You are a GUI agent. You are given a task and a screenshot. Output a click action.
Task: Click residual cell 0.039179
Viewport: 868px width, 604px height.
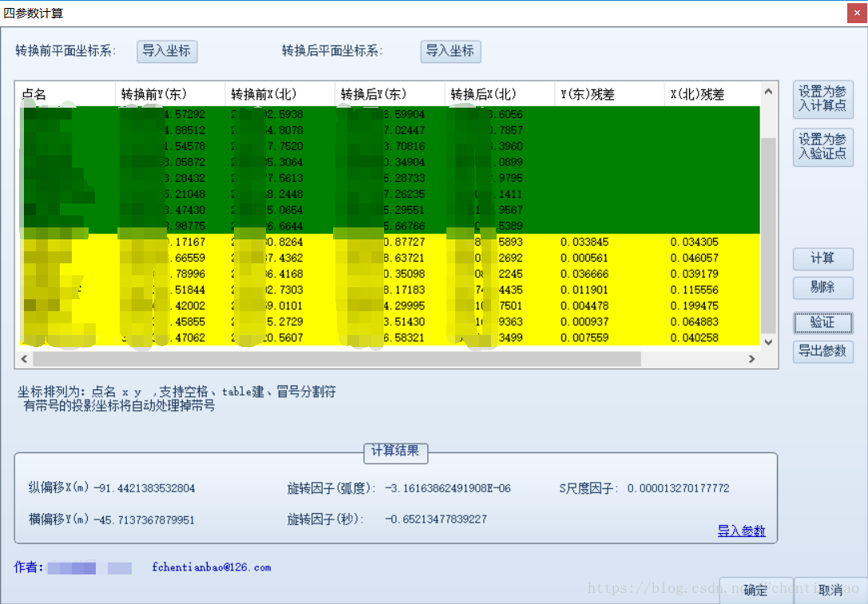(694, 274)
